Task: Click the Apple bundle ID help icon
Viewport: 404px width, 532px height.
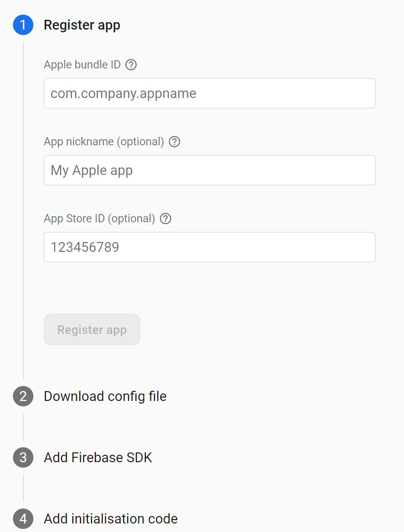Action: point(131,65)
